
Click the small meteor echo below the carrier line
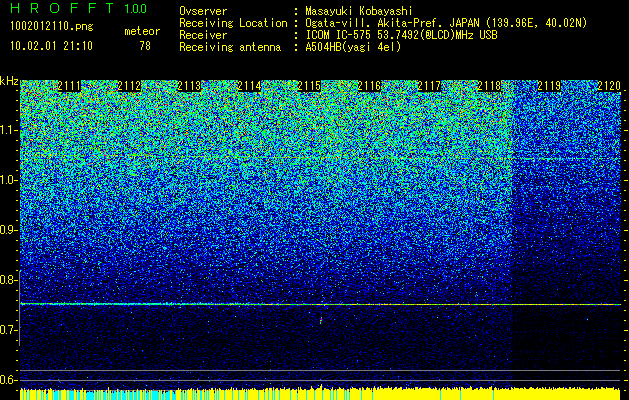(321, 320)
